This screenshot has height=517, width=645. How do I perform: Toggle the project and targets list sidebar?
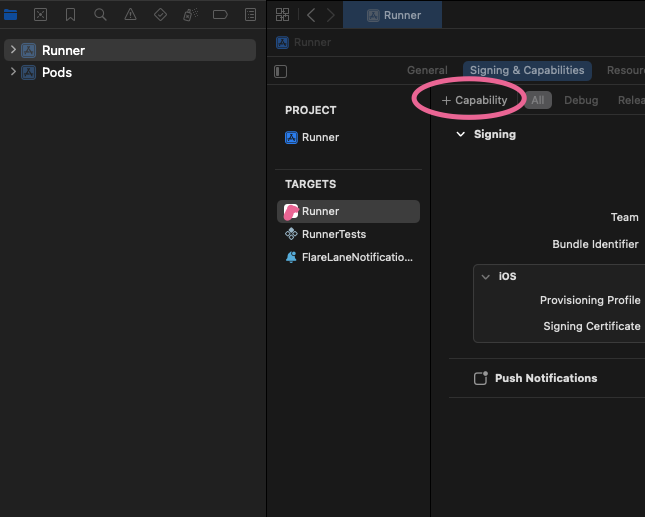click(x=281, y=71)
